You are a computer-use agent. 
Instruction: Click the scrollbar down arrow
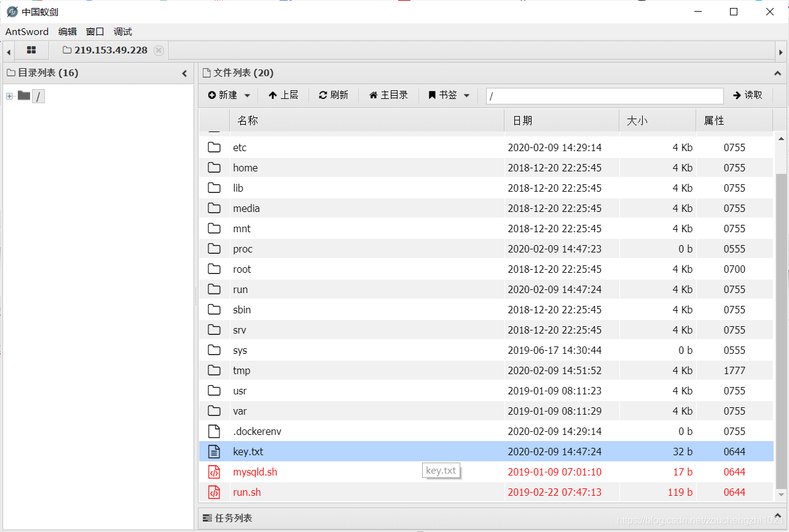point(781,495)
